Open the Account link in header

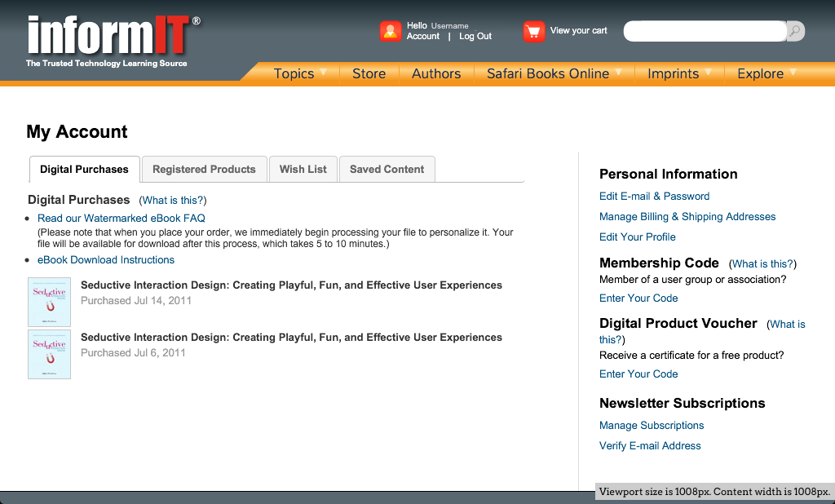[423, 36]
